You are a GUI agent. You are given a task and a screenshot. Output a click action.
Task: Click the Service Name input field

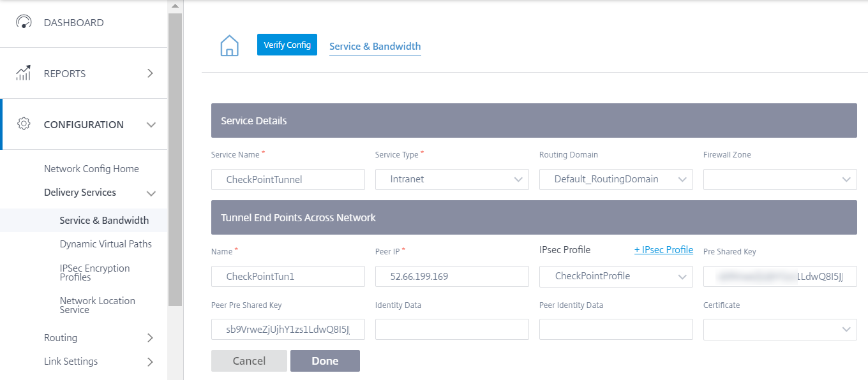click(x=288, y=179)
